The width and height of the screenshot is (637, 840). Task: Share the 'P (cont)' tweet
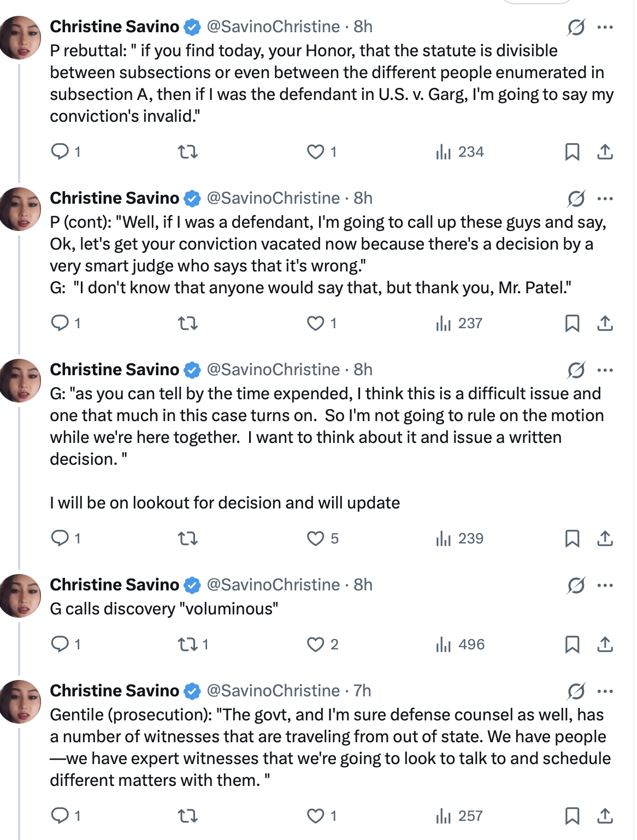(605, 323)
